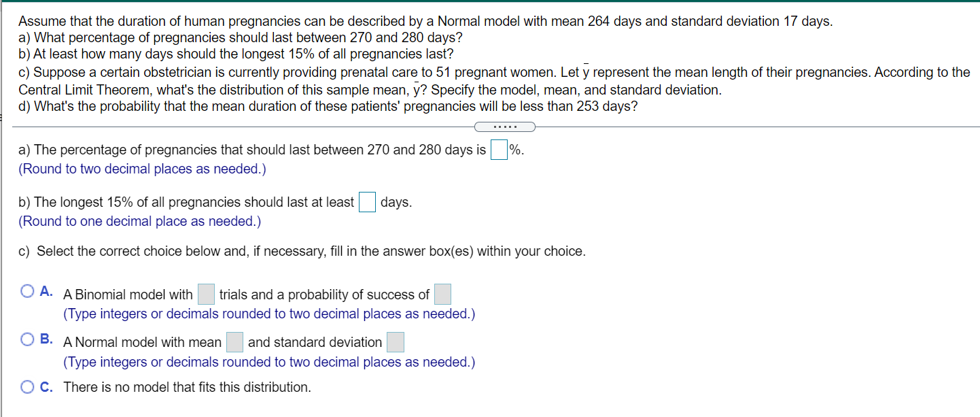Click the blue 'A.' choice label

coord(44,290)
